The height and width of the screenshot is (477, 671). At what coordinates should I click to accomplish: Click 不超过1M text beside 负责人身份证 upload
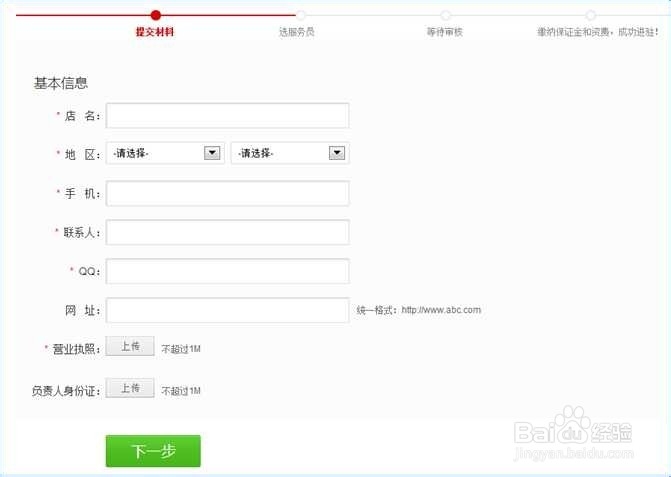click(x=181, y=391)
